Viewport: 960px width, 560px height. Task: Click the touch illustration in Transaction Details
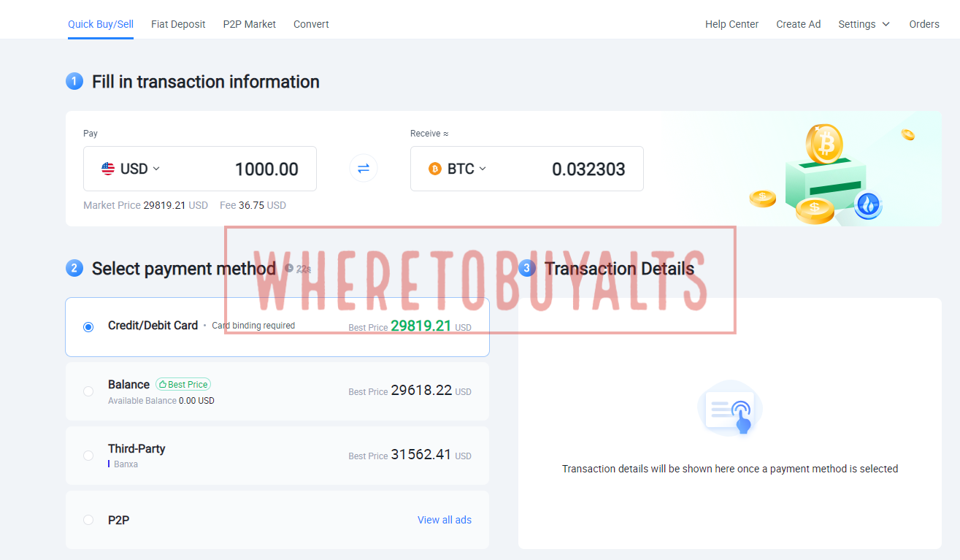click(729, 408)
